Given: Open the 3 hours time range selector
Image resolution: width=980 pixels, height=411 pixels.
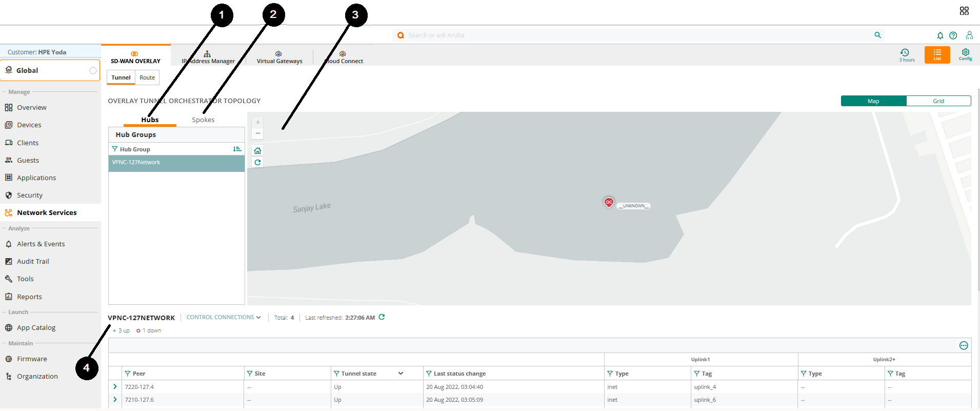Looking at the screenshot, I should click(907, 55).
